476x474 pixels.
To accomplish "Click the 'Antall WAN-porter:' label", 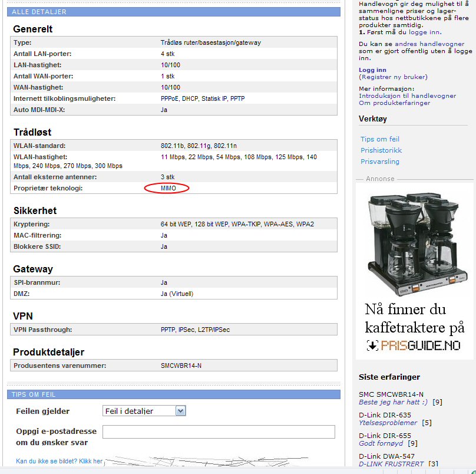I will tap(44, 76).
